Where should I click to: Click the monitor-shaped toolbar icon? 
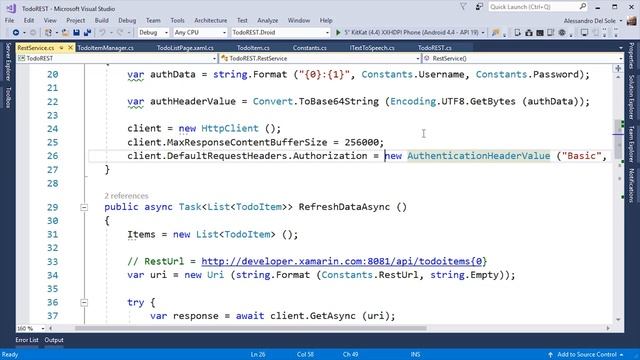[x=584, y=32]
